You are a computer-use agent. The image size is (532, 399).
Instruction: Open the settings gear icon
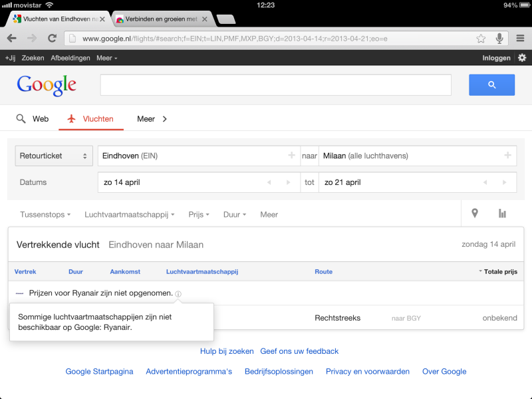tap(522, 58)
